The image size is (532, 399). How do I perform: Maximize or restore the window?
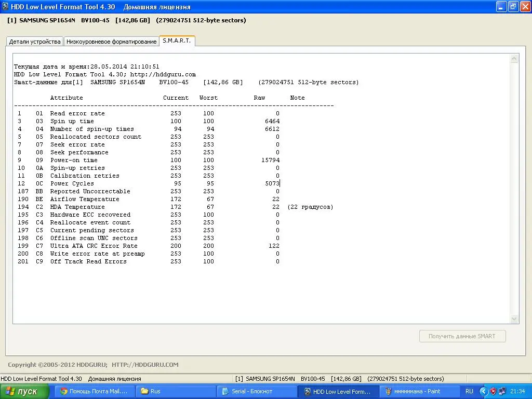point(513,6)
